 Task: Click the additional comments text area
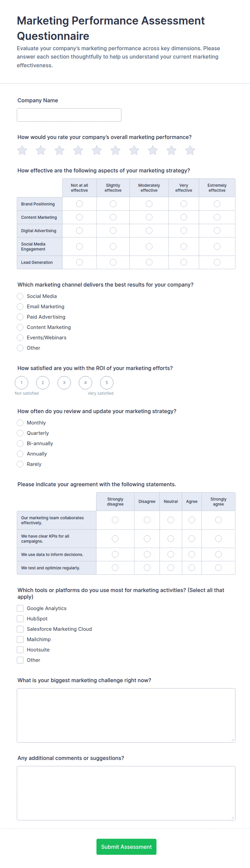click(126, 793)
